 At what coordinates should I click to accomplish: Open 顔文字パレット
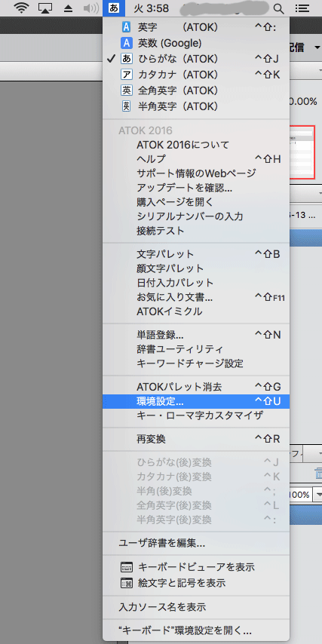196,268
